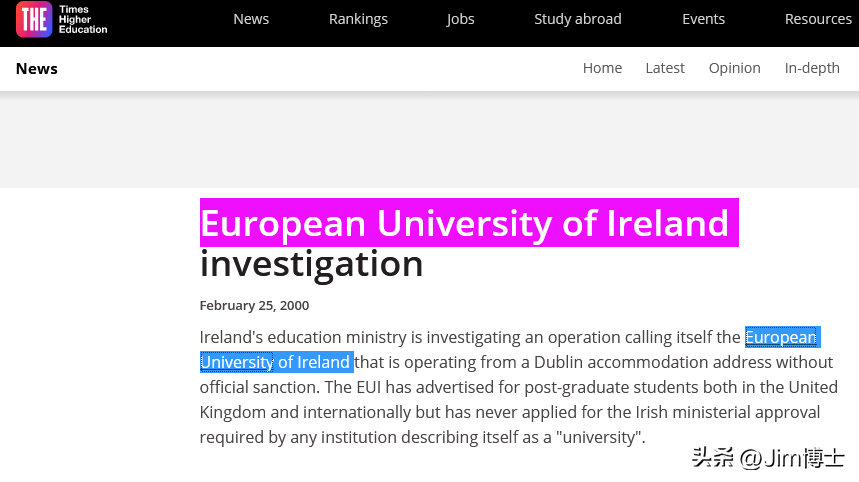The image size is (859, 482).
Task: Open the Rankings menu
Action: (358, 19)
